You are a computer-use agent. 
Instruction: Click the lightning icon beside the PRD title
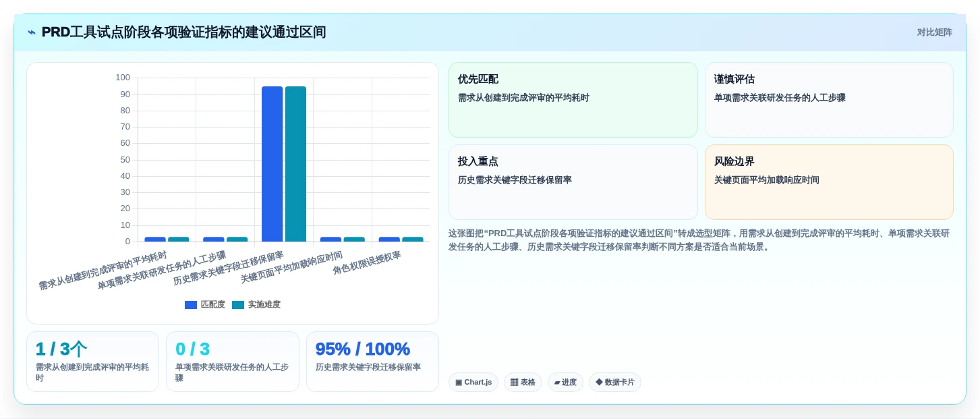[32, 32]
